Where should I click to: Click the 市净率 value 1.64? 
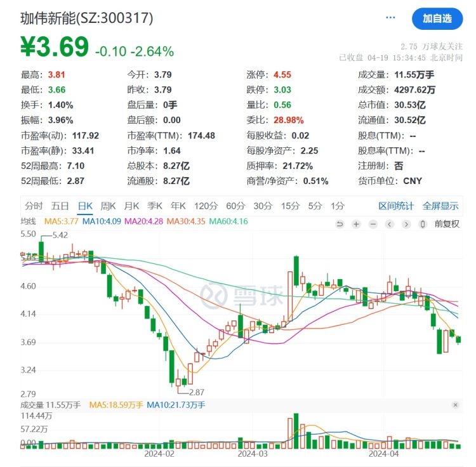(172, 151)
